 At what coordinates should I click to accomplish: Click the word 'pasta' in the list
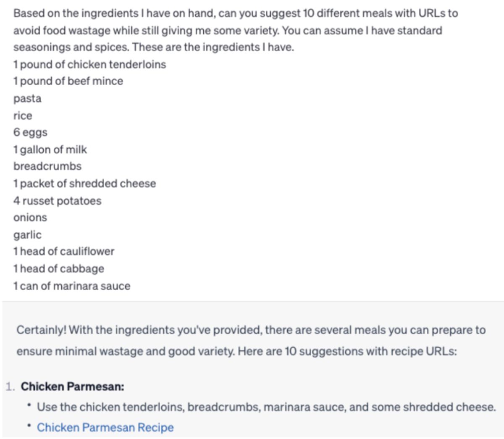(x=27, y=99)
